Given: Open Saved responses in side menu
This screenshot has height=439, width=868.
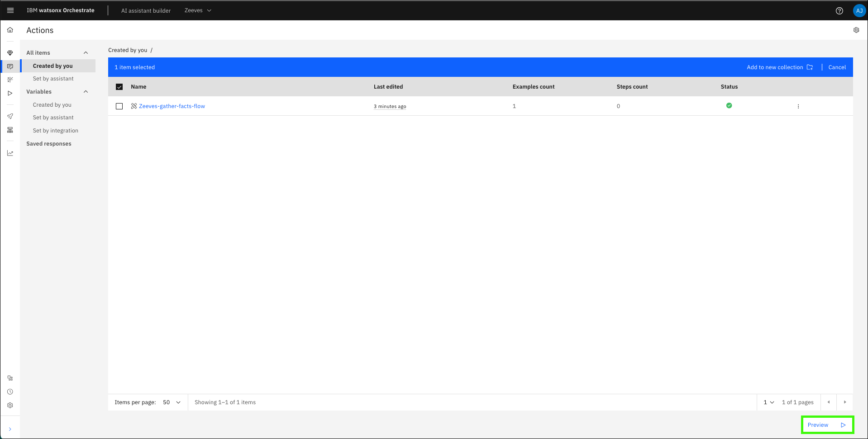Looking at the screenshot, I should click(x=49, y=144).
